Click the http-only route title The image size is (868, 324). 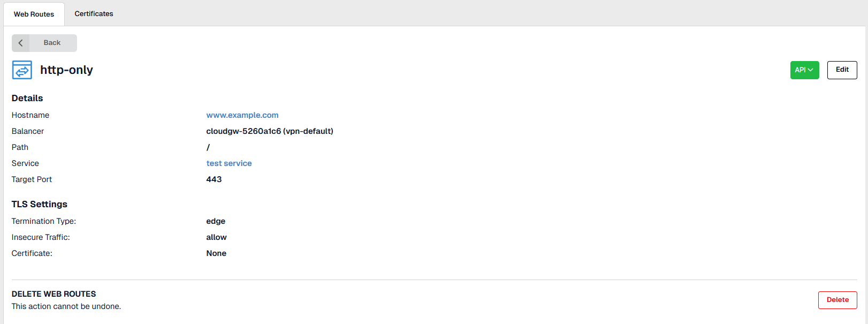(66, 70)
